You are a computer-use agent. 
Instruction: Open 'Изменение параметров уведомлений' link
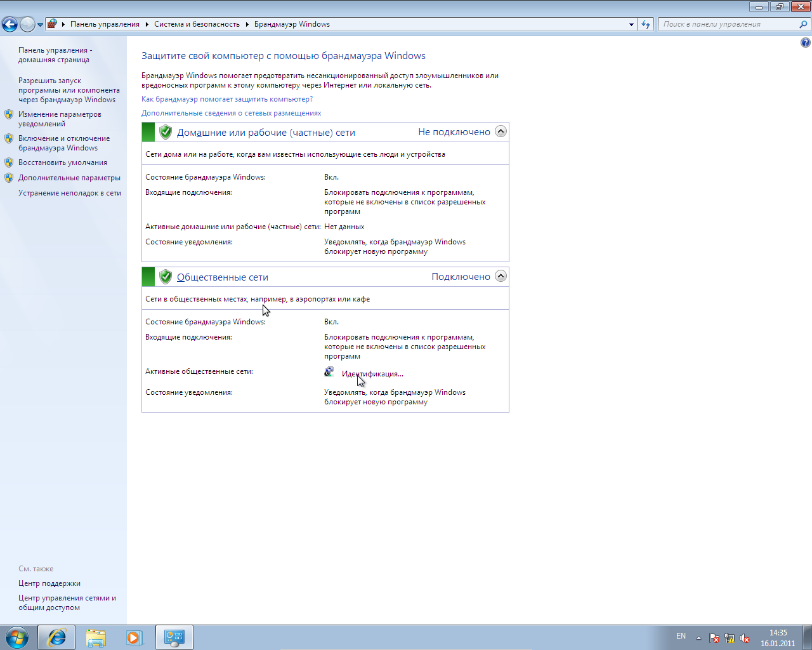(60, 119)
